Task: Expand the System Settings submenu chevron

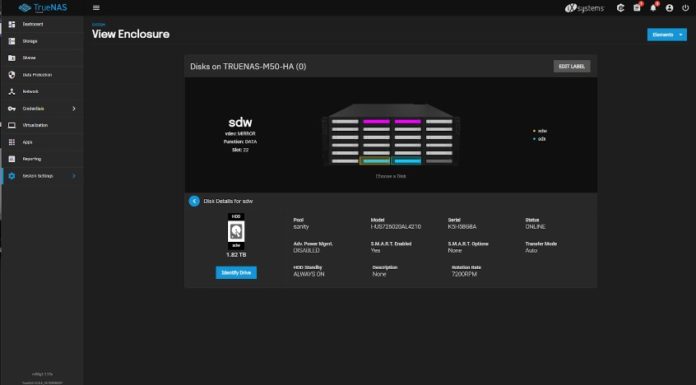Action: [74, 176]
